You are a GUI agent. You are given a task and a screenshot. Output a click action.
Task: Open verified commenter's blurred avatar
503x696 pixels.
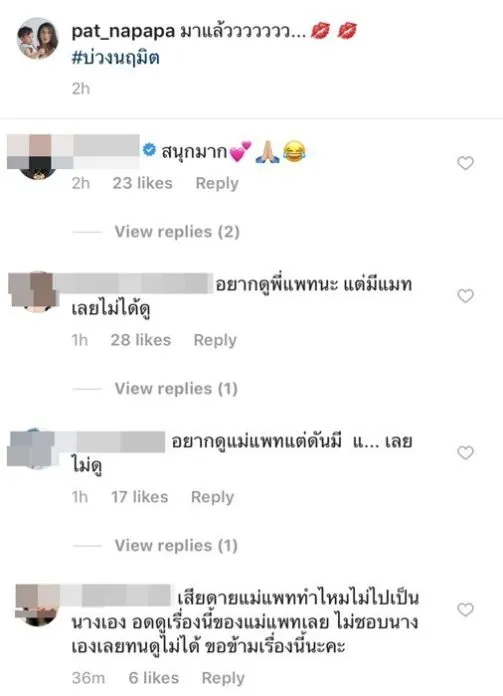(37, 156)
